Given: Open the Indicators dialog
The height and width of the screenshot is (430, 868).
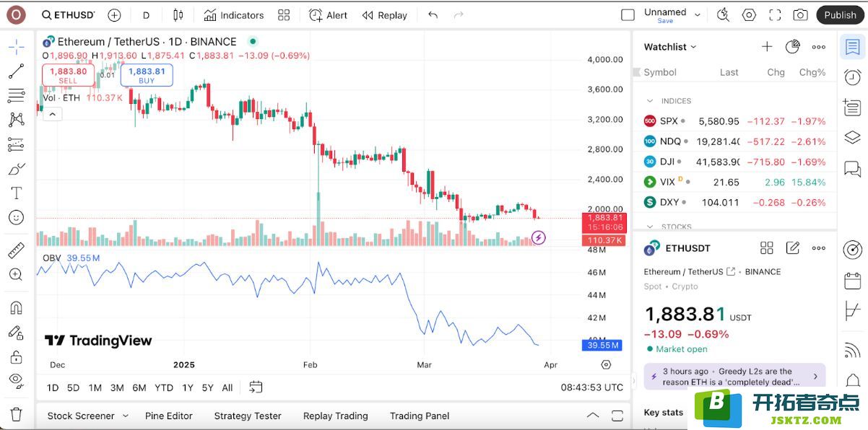Looking at the screenshot, I should 234,15.
